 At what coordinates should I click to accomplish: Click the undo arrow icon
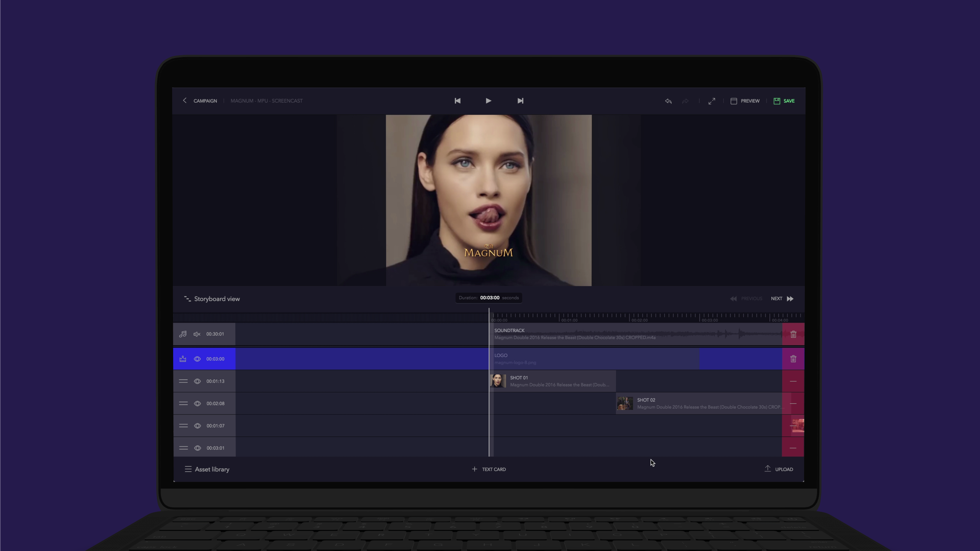point(668,101)
